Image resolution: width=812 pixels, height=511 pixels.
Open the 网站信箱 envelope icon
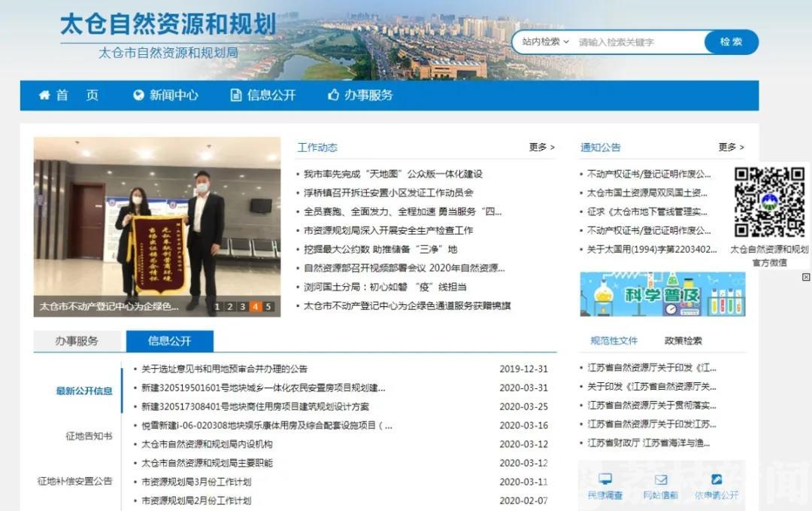click(661, 479)
